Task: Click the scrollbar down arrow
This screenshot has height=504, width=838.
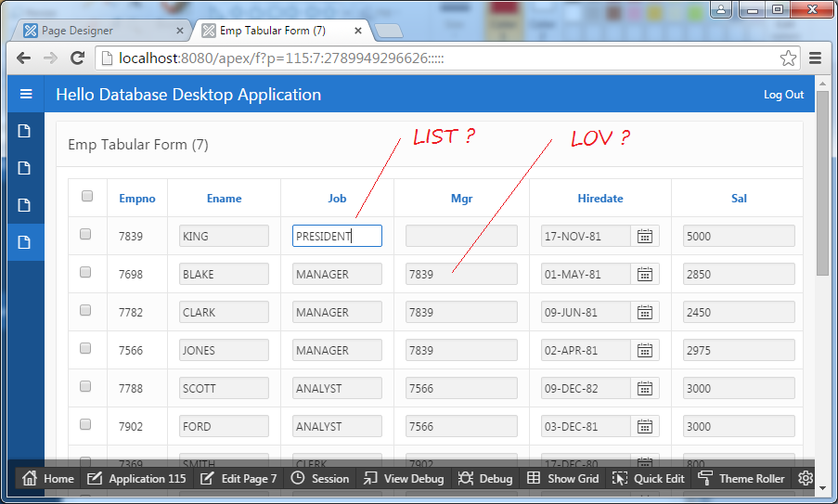Action: click(822, 488)
